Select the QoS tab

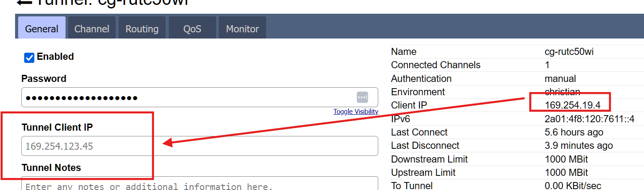click(192, 29)
